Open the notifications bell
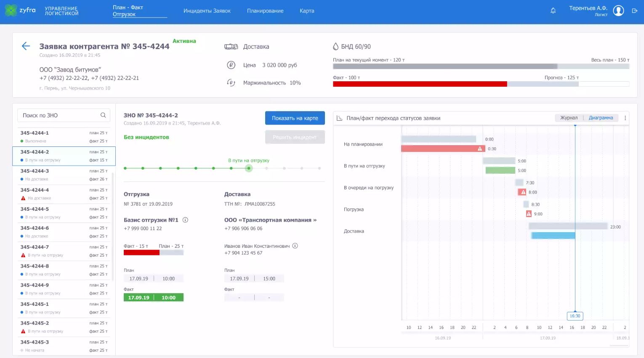This screenshot has height=358, width=644. (x=553, y=11)
